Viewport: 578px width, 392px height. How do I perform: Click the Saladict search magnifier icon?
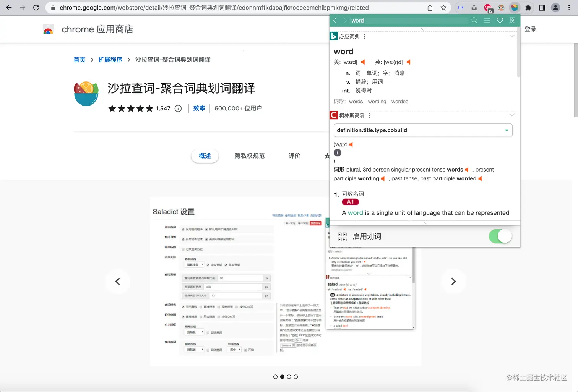[474, 21]
